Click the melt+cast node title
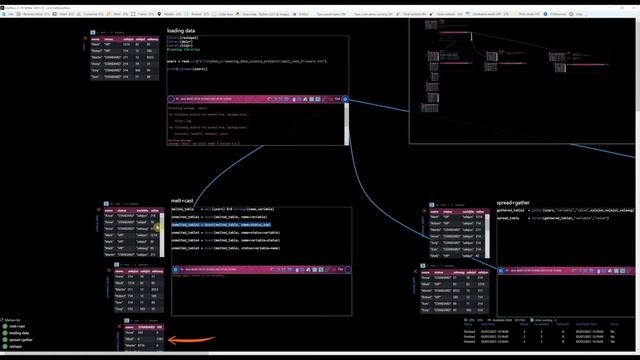 click(x=182, y=201)
